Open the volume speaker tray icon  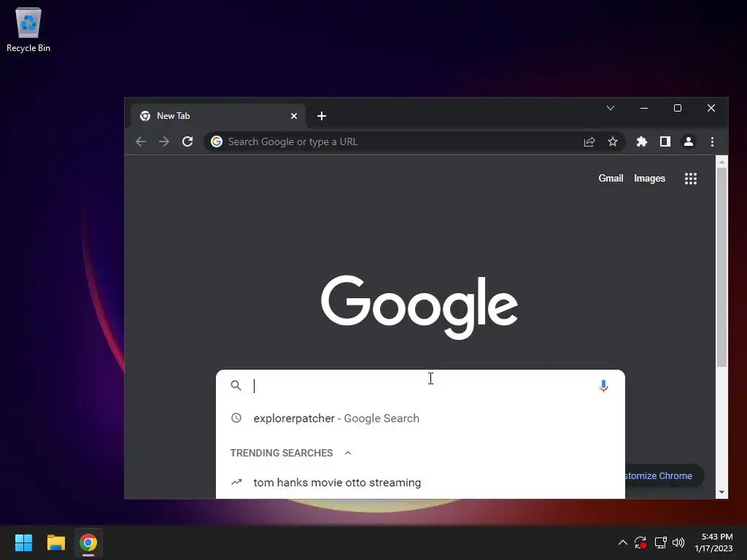[678, 542]
